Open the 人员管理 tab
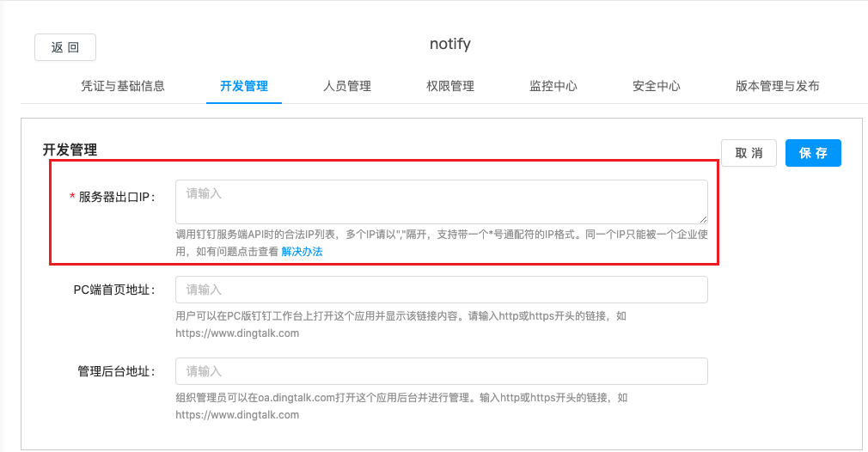The height and width of the screenshot is (452, 868). pyautogui.click(x=347, y=86)
